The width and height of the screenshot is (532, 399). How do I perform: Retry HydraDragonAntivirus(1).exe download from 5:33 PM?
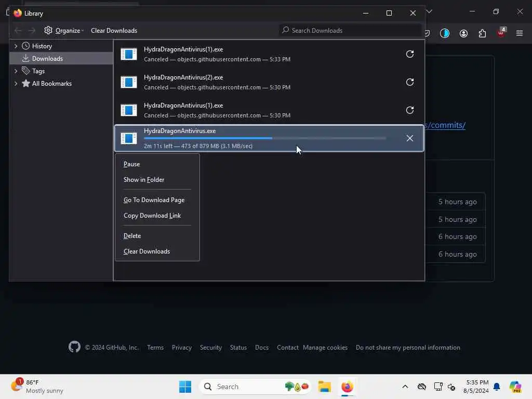pyautogui.click(x=409, y=54)
